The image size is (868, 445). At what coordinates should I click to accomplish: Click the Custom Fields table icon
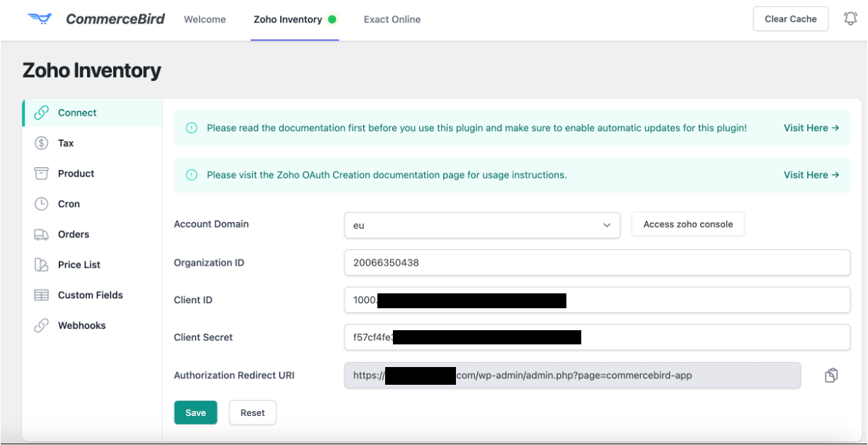tap(42, 295)
